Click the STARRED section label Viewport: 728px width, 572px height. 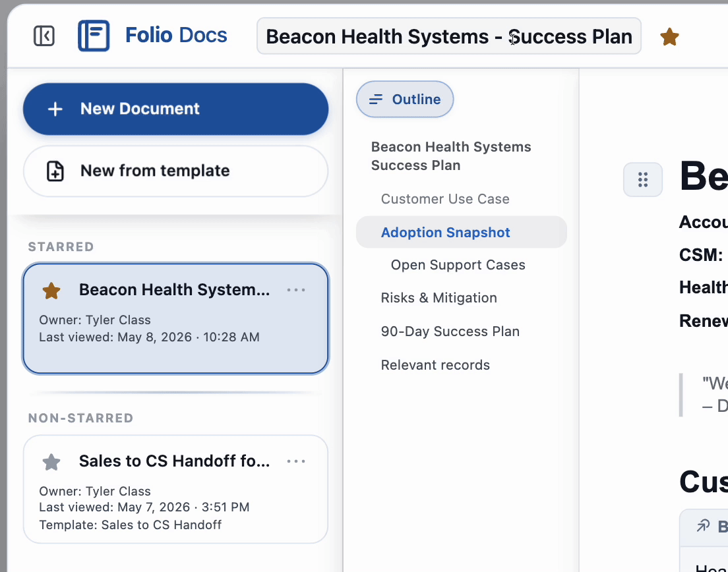point(61,247)
